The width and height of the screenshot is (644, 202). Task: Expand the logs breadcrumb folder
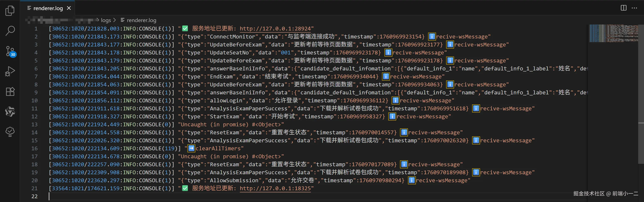106,20
